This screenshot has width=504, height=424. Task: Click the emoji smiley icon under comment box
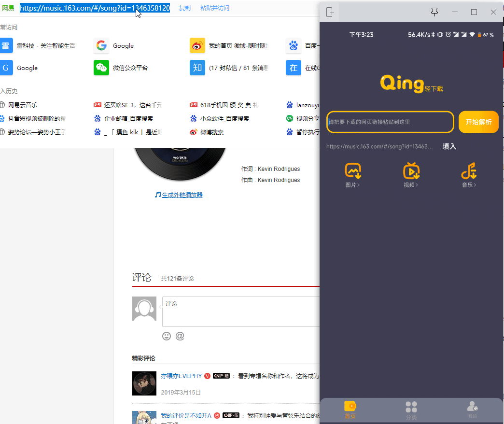pos(167,336)
